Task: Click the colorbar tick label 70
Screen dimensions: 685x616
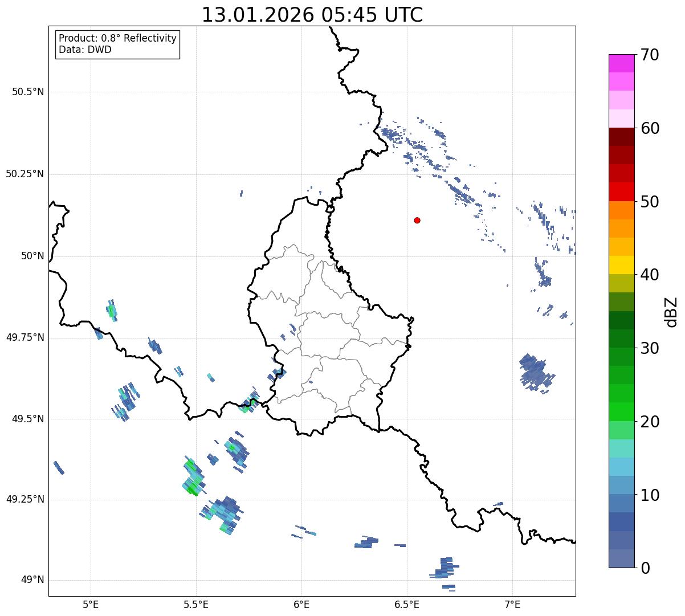Action: [x=650, y=55]
